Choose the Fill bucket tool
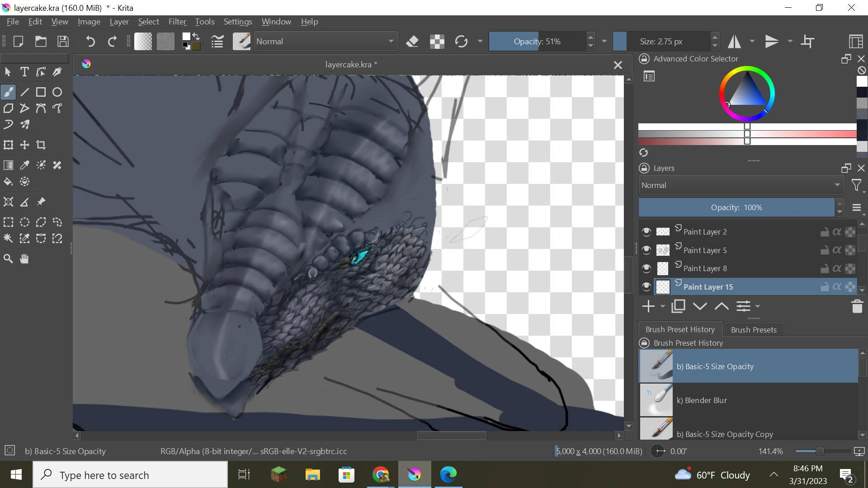The image size is (868, 488). tap(8, 182)
